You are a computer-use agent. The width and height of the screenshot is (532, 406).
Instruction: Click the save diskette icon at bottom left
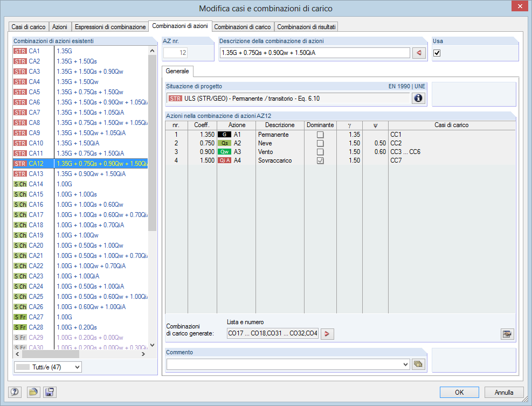tap(50, 392)
